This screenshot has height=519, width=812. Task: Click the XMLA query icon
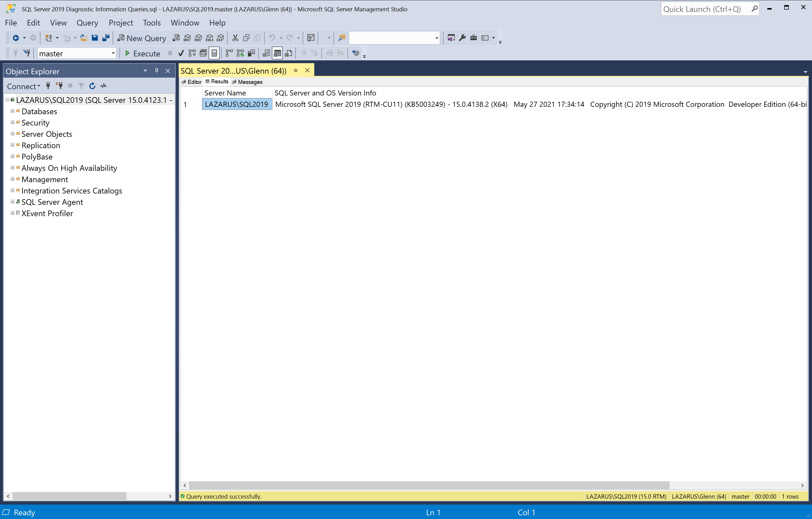tap(210, 38)
